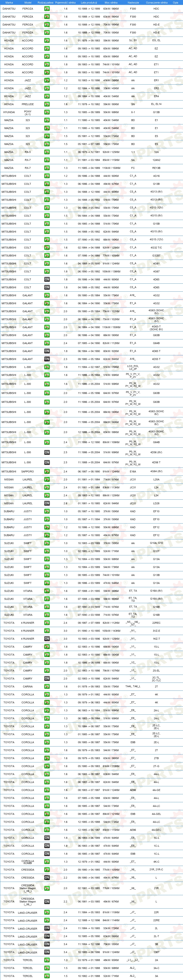Click power value 100kW / 136KM
The height and width of the screenshot is (980, 183).
point(111,272)
